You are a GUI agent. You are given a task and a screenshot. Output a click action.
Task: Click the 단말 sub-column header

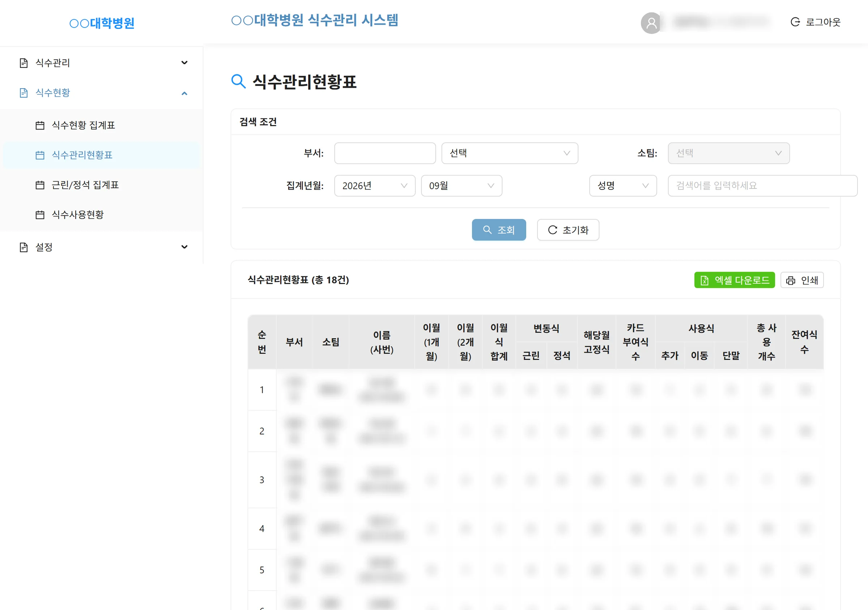pyautogui.click(x=731, y=356)
